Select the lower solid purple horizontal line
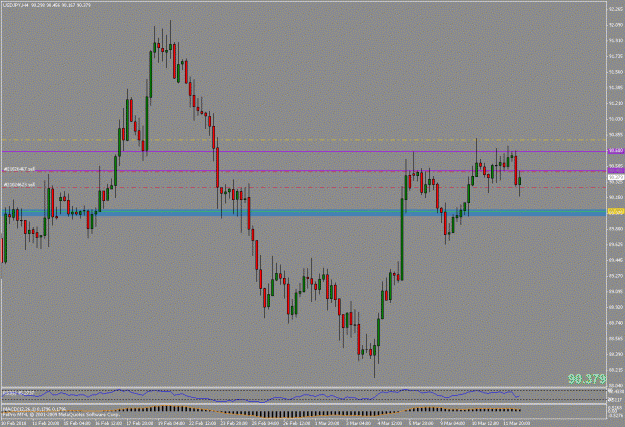 pyautogui.click(x=304, y=171)
